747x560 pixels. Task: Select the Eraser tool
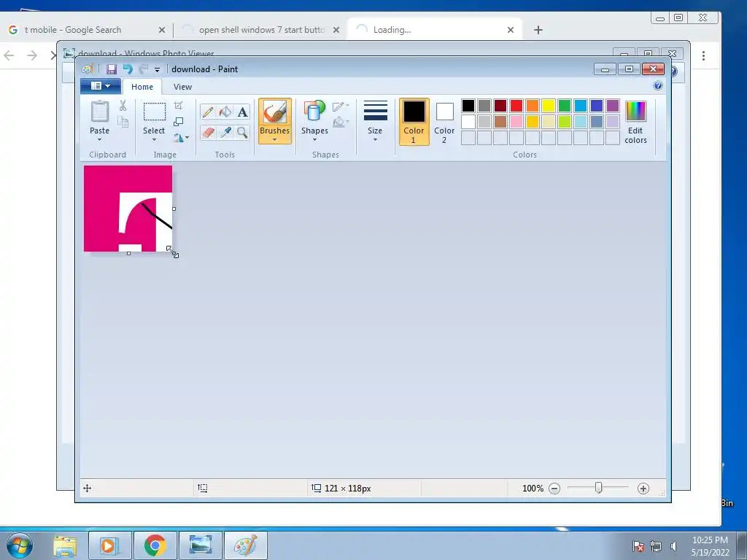208,132
